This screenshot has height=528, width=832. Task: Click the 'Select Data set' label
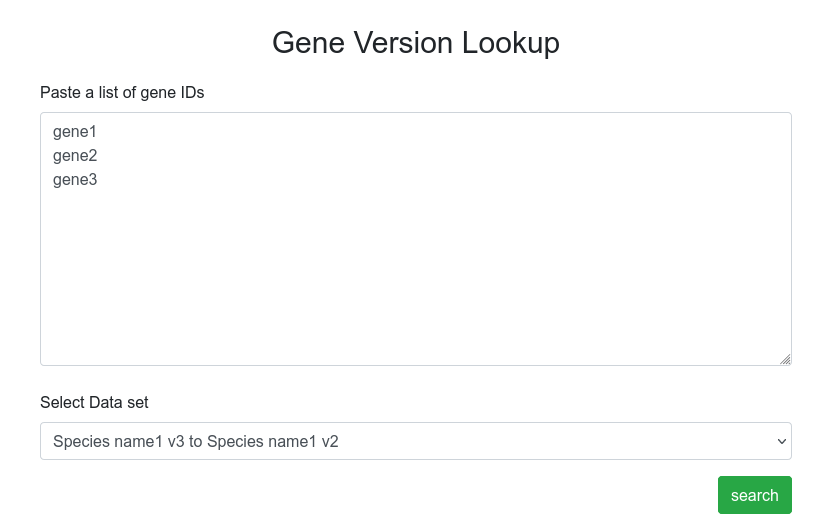pos(94,402)
